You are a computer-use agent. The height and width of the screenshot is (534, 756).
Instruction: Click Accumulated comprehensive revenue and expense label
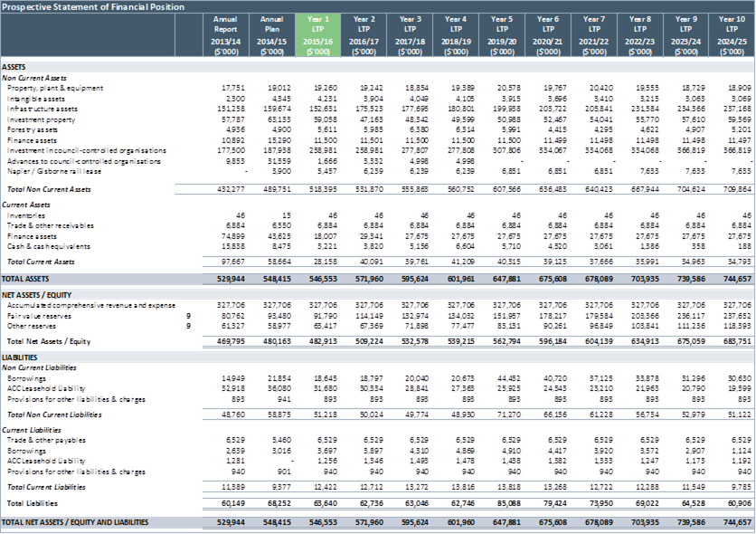[x=91, y=305]
